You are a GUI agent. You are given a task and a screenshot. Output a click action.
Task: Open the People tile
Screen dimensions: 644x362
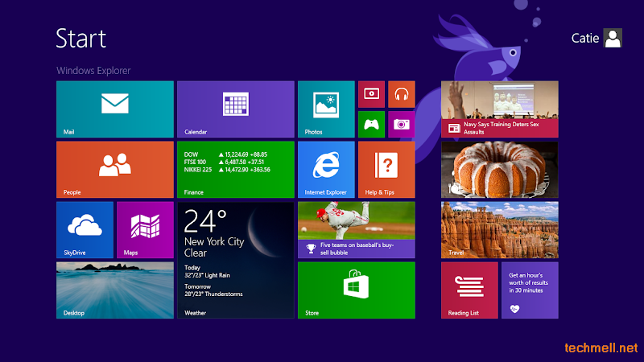click(115, 170)
